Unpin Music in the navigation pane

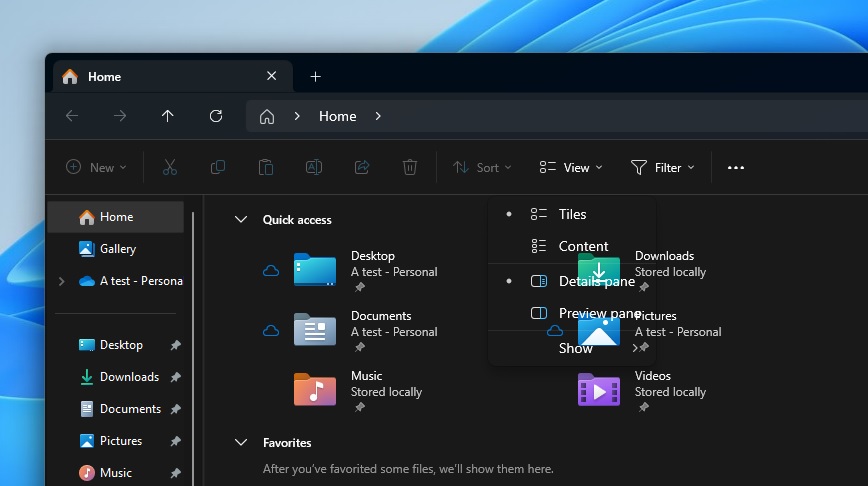[x=175, y=473]
